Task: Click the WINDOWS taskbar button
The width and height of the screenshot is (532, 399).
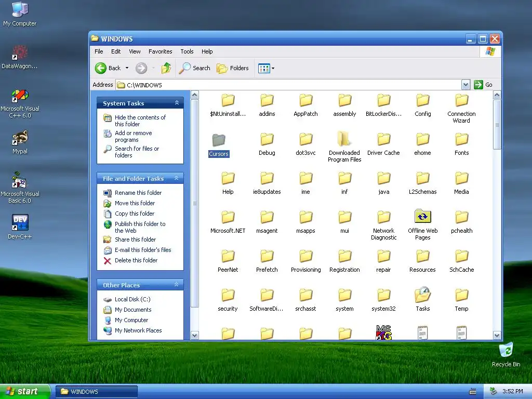Action: [96, 392]
